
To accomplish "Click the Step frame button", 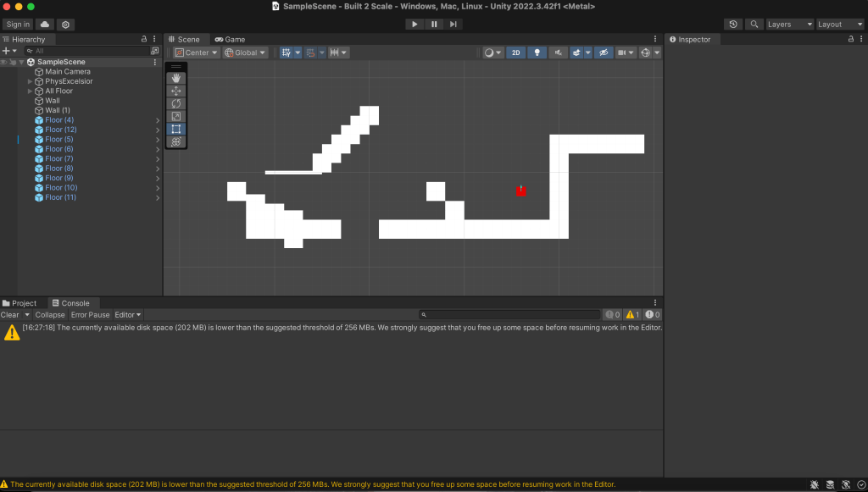I will coord(454,25).
